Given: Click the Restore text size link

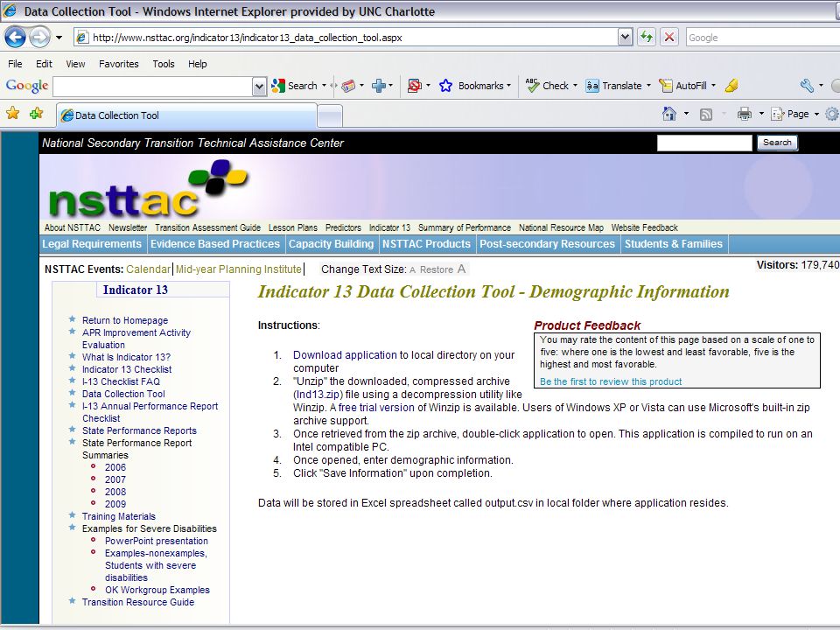Looking at the screenshot, I should [437, 269].
